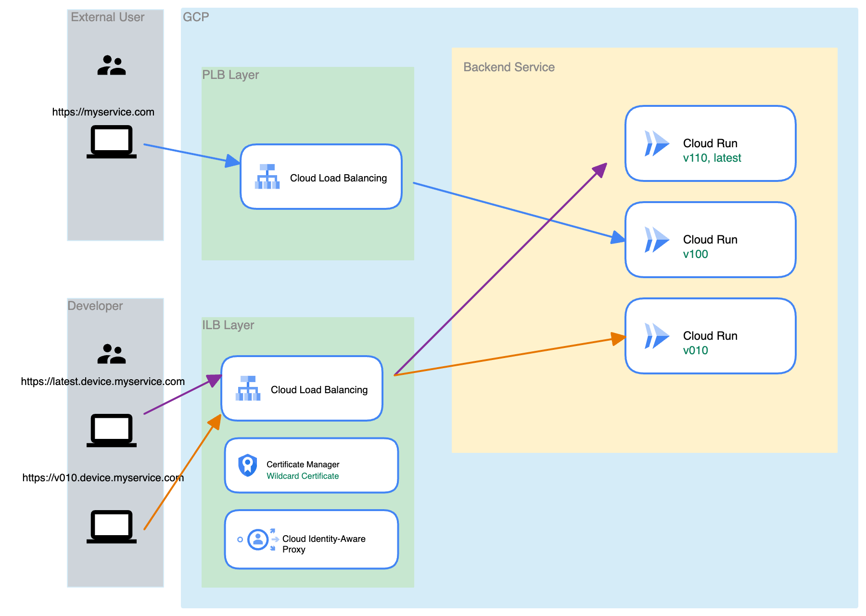Screen dimensions: 866x616
Task: Click Cloud Run title above v010
Action: pyautogui.click(x=710, y=336)
